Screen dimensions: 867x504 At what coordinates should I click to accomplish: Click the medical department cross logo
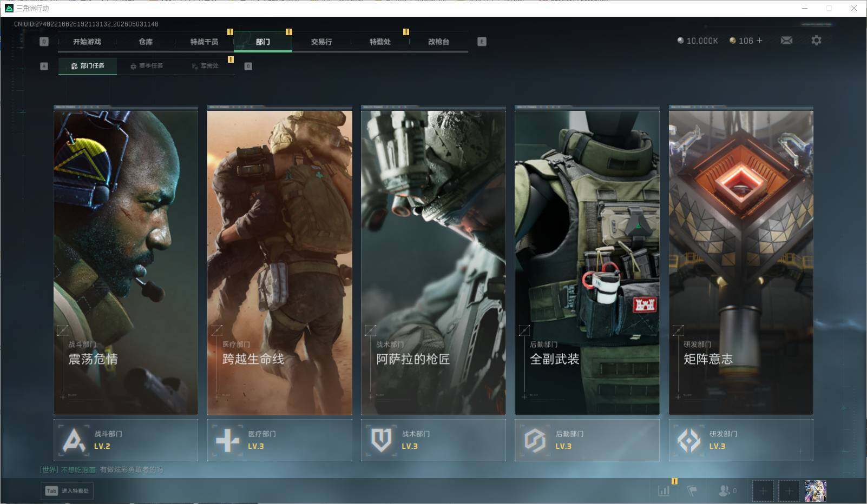[228, 440]
